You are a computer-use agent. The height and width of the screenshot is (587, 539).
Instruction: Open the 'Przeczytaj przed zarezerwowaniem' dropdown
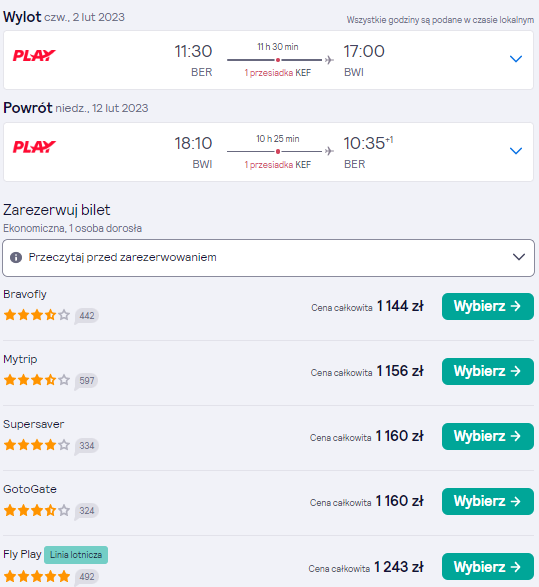pyautogui.click(x=268, y=258)
